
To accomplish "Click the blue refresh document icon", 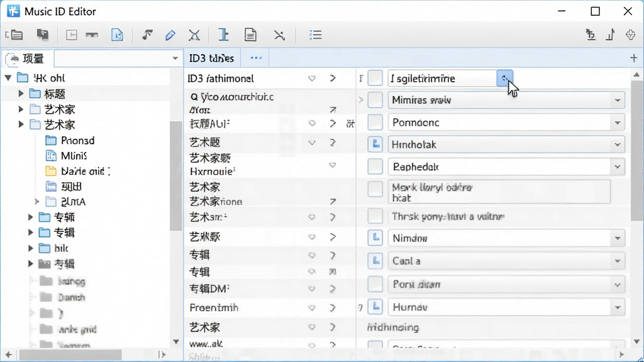I will 117,35.
